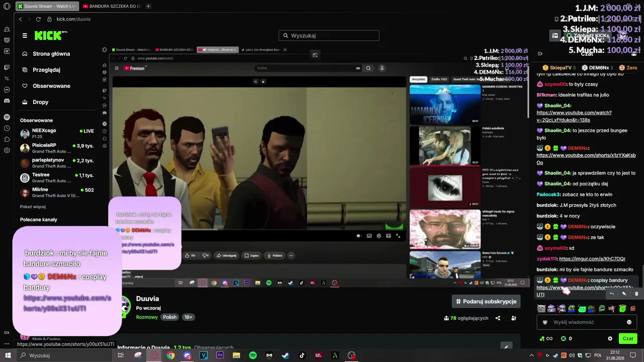Open Miirine channel
Screen dimensions: 644x362
[57, 193]
